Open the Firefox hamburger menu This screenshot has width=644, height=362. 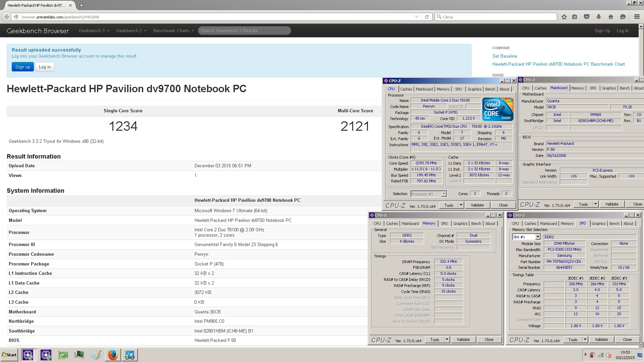637,17
